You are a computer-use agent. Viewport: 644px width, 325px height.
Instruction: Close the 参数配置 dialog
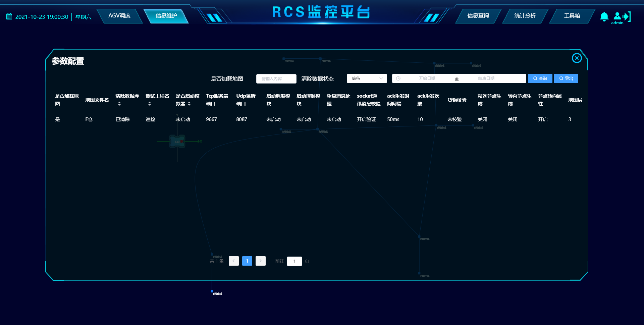pyautogui.click(x=577, y=58)
